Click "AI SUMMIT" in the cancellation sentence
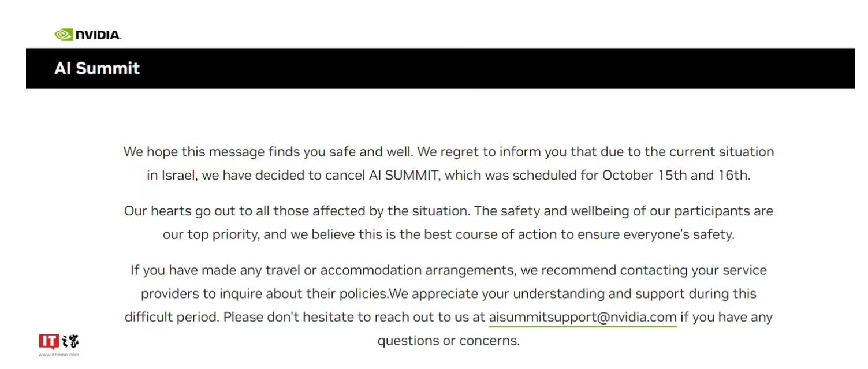Screen dimensions: 868x369 [x=404, y=176]
